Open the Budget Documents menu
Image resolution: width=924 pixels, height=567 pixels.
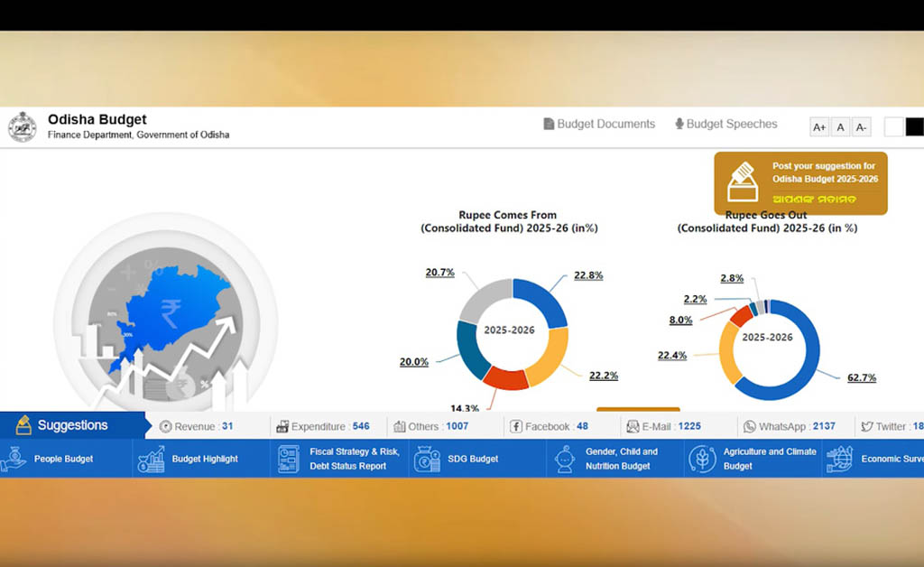point(599,124)
